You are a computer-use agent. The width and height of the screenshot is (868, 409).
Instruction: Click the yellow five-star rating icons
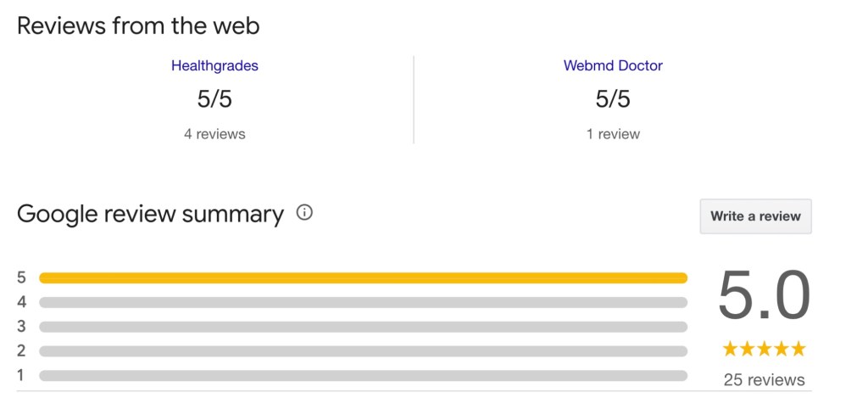[764, 349]
